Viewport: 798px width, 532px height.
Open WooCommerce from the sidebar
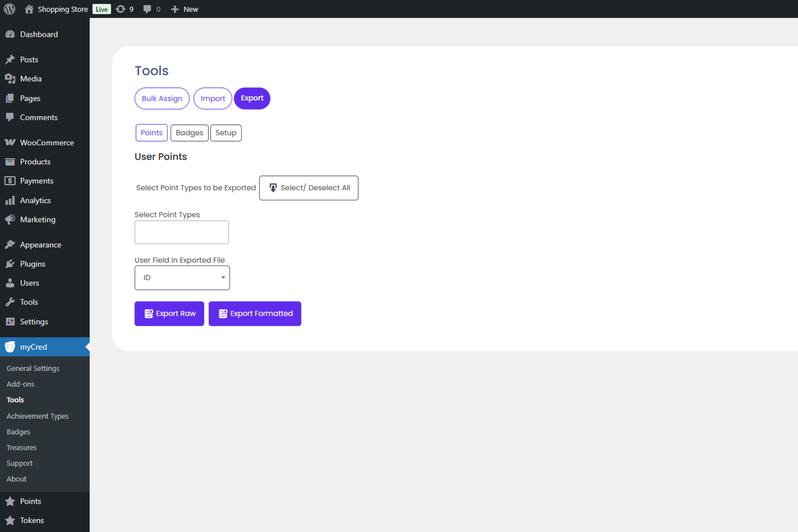point(47,143)
